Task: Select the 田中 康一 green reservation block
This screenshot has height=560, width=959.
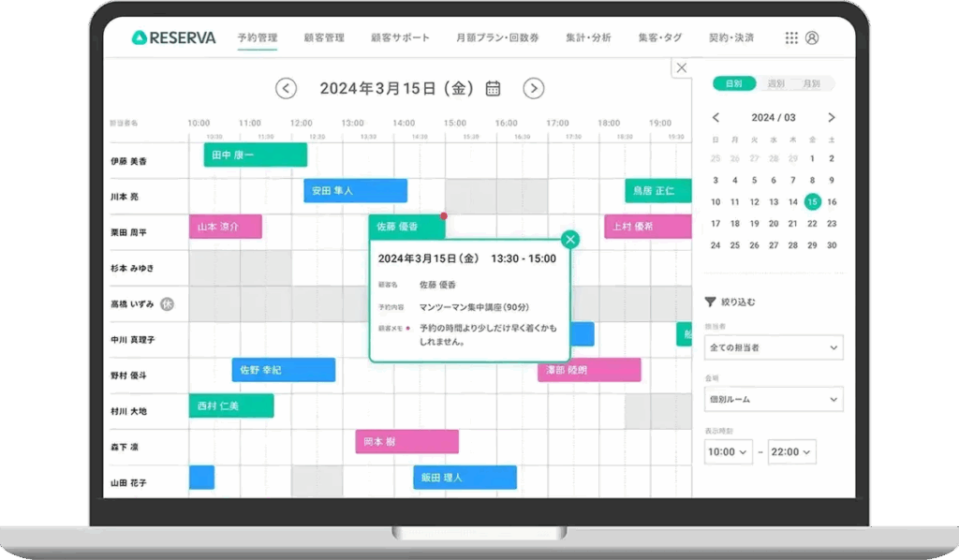Action: (x=255, y=155)
